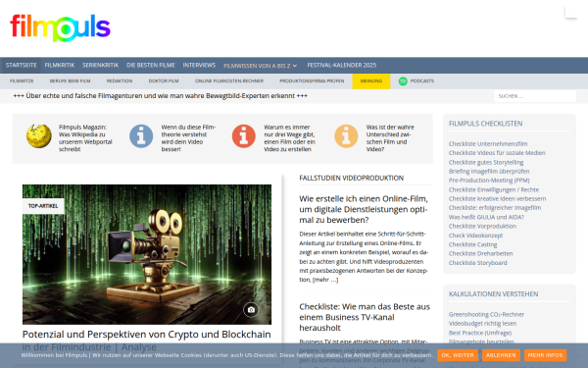Open the Crypto und Blockchain article headline
The image size is (588, 368).
[x=147, y=341]
